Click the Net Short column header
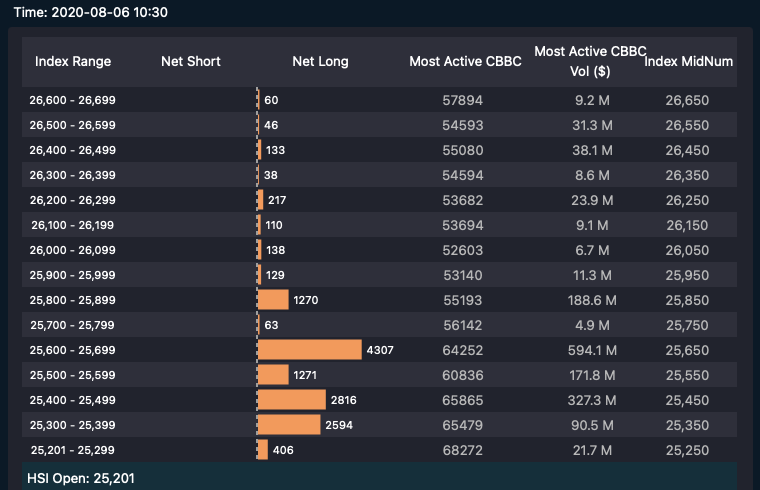760x490 pixels. coord(191,62)
